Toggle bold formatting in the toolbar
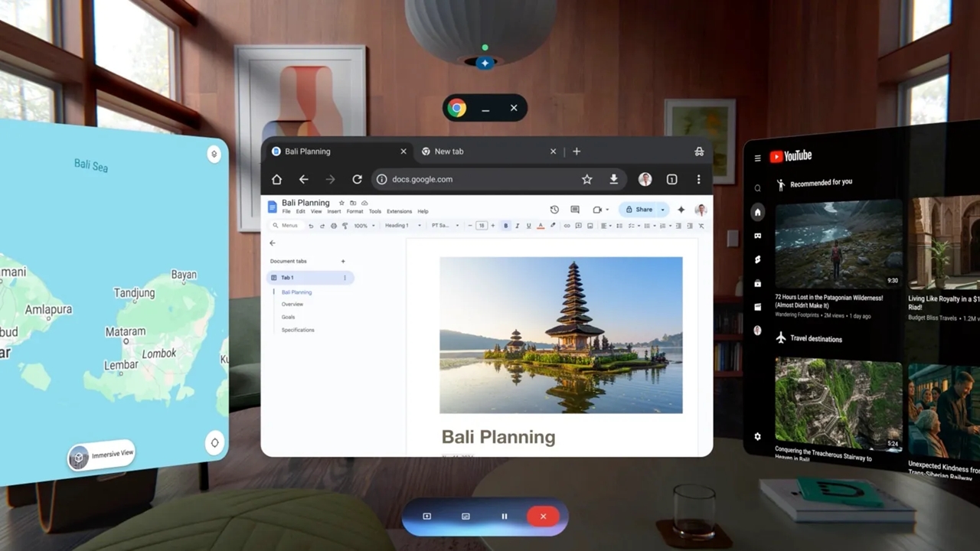The height and width of the screenshot is (551, 980). (505, 226)
